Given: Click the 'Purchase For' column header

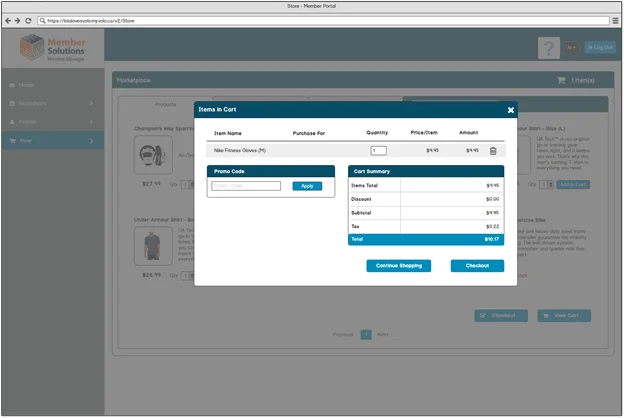Looking at the screenshot, I should tap(309, 133).
